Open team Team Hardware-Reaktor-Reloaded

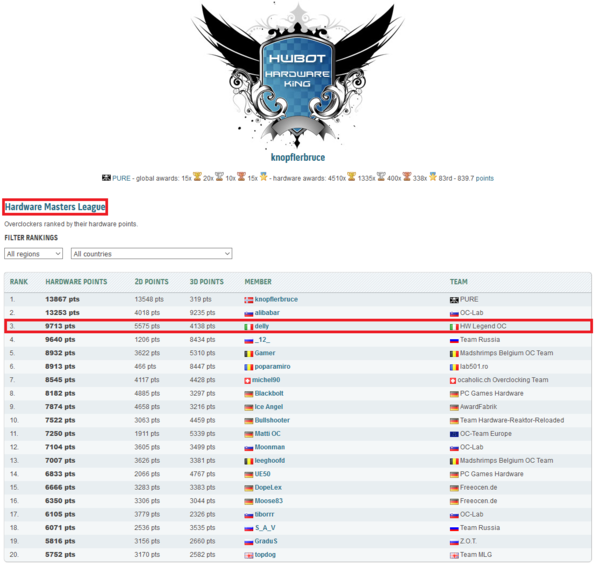click(512, 420)
